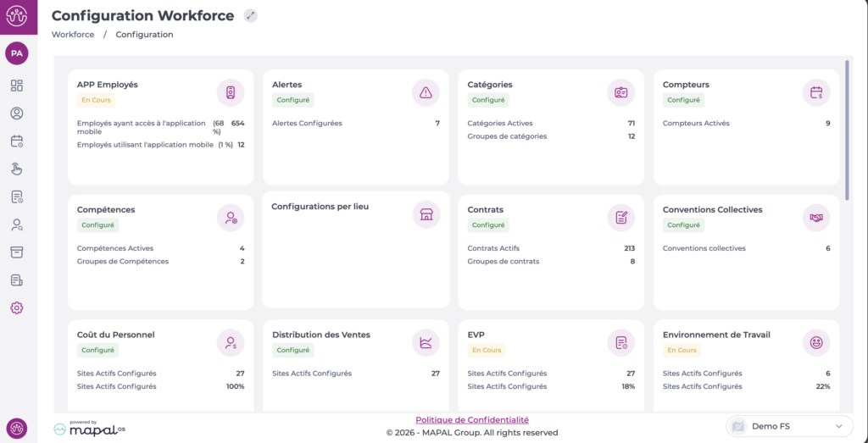Select the Configuration breadcrumb item

click(144, 34)
